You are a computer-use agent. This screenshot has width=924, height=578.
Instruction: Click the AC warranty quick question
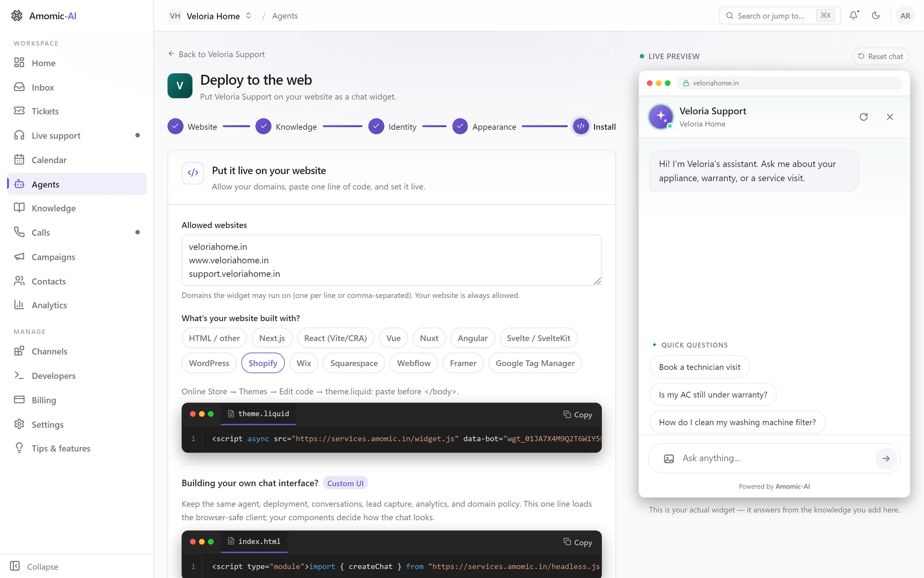point(713,395)
